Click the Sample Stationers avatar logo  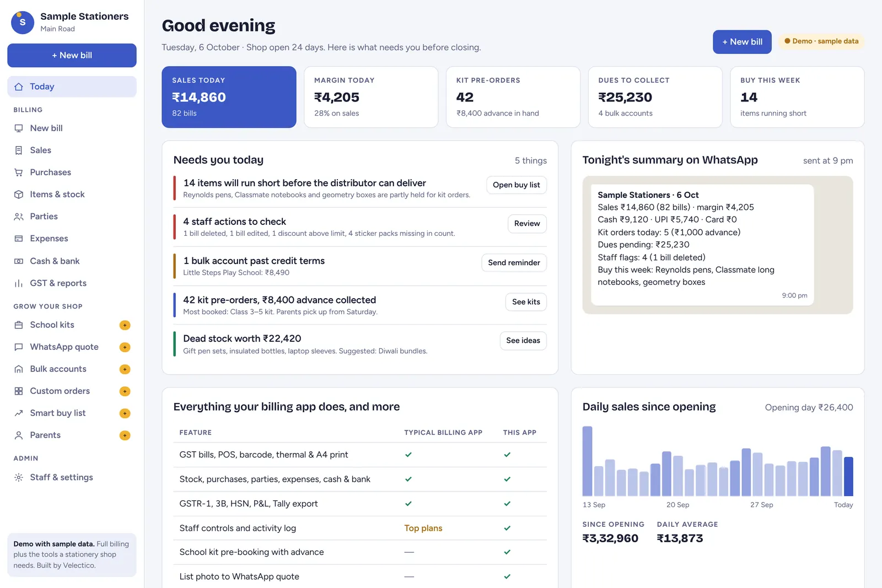click(23, 23)
